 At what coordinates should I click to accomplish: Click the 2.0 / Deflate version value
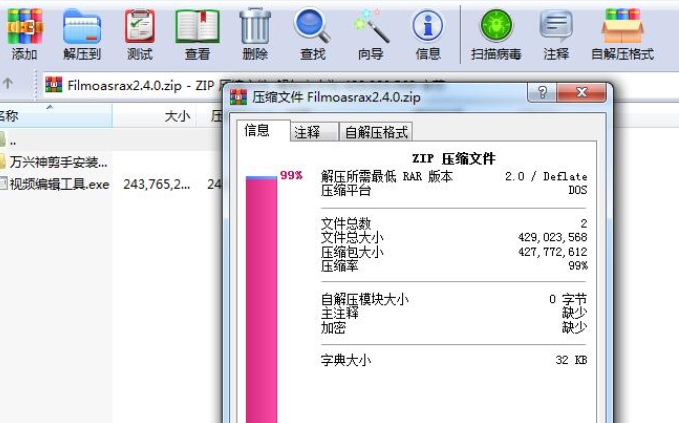(546, 177)
